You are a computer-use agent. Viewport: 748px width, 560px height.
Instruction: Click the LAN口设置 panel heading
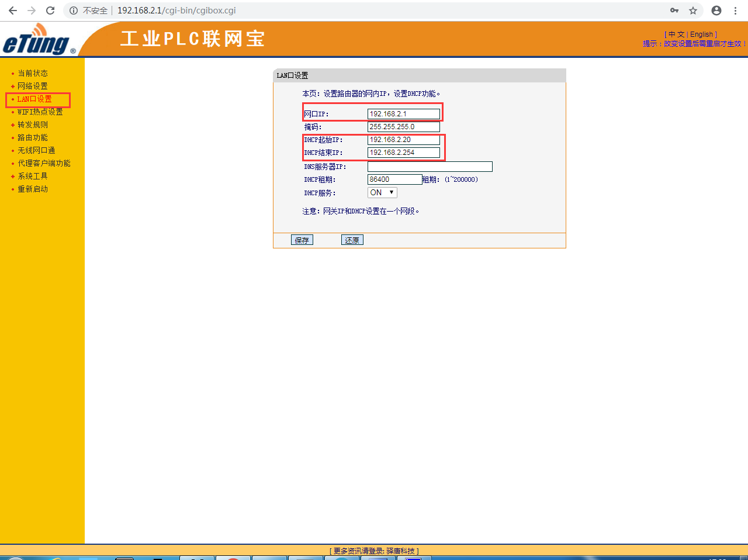click(292, 75)
